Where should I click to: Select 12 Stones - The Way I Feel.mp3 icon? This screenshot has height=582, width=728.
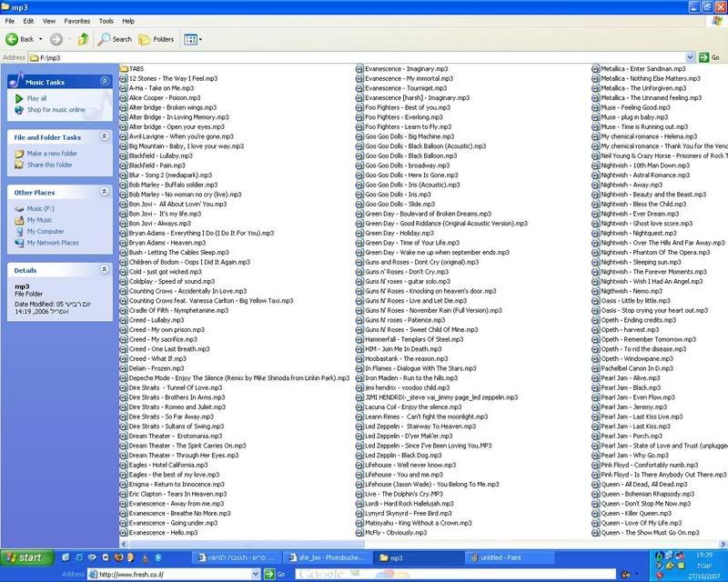click(124, 78)
